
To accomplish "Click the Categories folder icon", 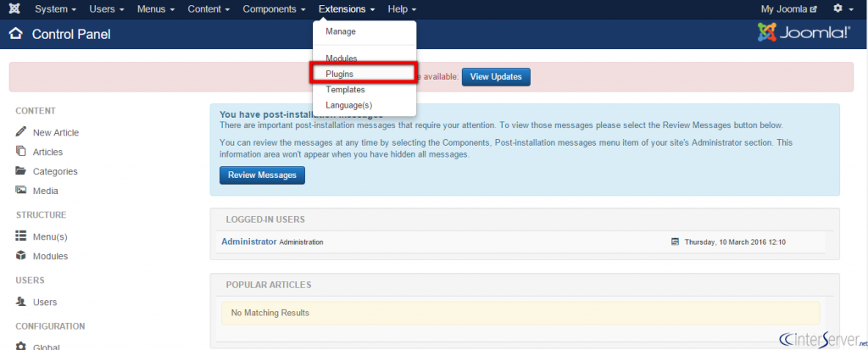I will (21, 170).
